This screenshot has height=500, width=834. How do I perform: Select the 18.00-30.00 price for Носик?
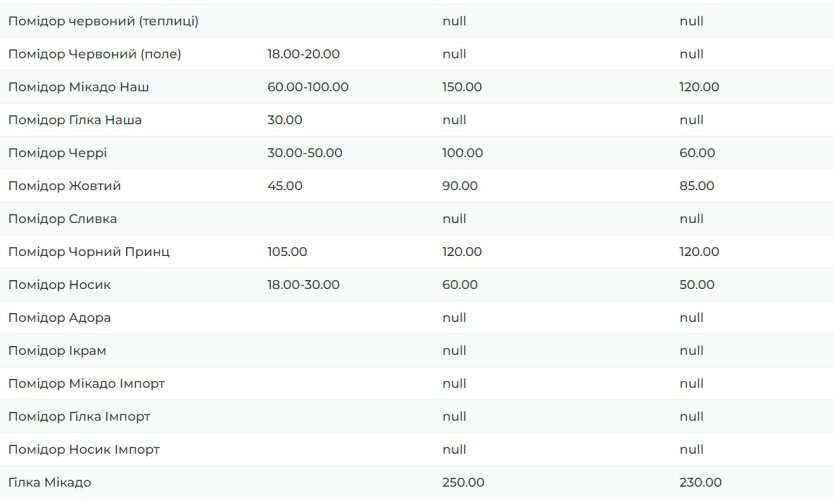[304, 285]
